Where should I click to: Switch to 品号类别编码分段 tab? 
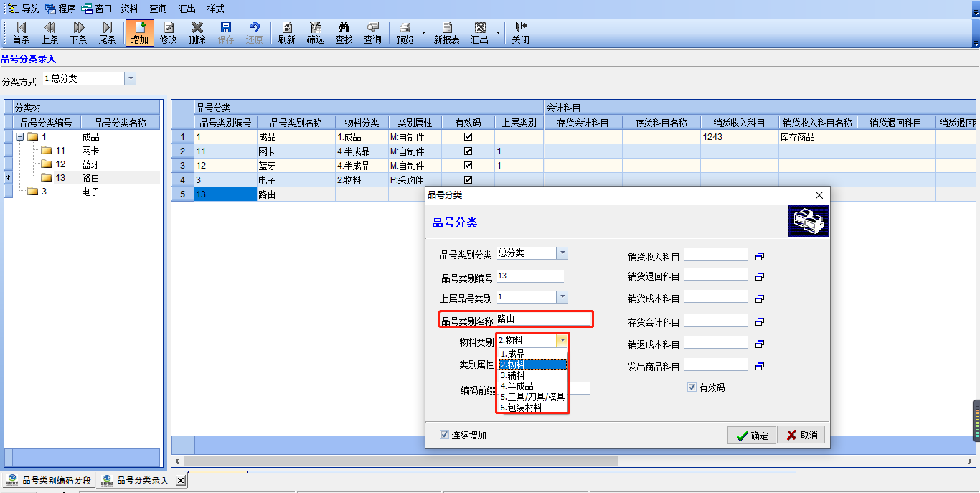50,480
